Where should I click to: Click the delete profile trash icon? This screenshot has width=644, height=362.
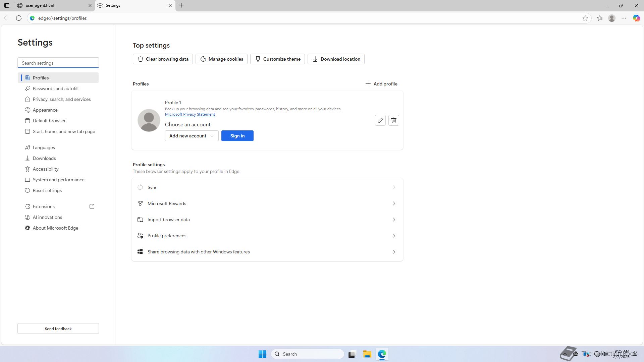pyautogui.click(x=393, y=120)
